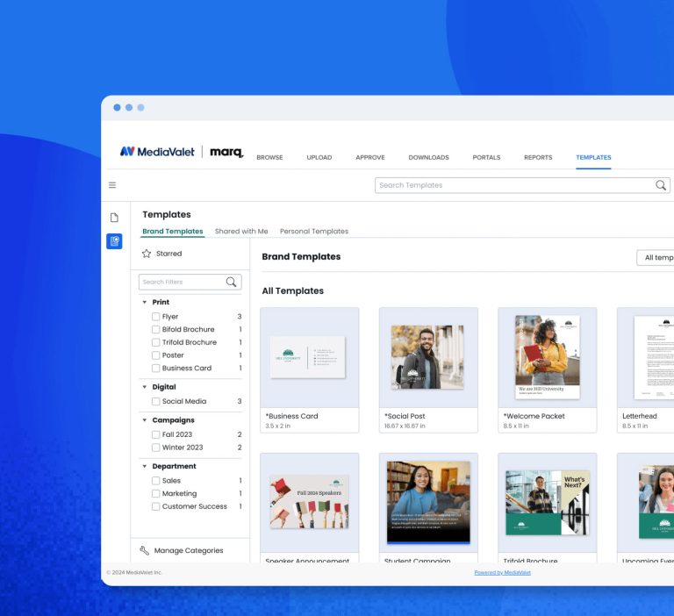Go to the UPLOAD tab
Image resolution: width=674 pixels, height=616 pixels.
click(319, 157)
